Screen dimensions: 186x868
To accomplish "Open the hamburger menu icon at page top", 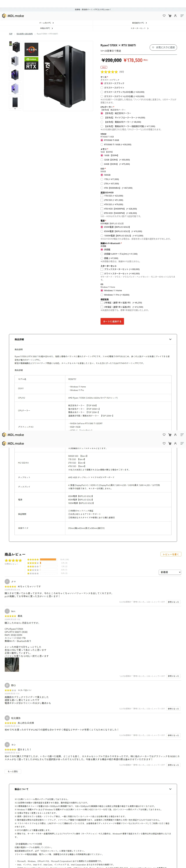I will click(x=182, y=16).
